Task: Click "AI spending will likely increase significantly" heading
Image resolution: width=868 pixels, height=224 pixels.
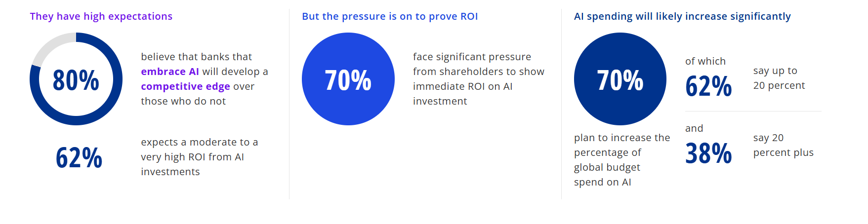Action: click(682, 16)
